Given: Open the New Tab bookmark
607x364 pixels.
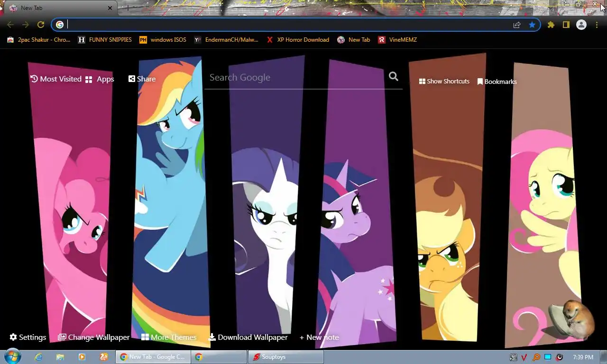Looking at the screenshot, I should coord(354,40).
